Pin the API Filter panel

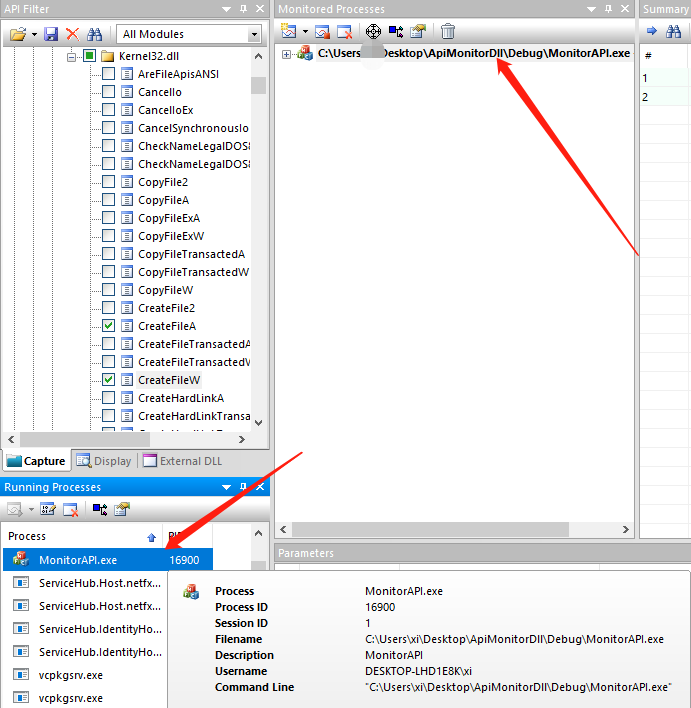[243, 9]
